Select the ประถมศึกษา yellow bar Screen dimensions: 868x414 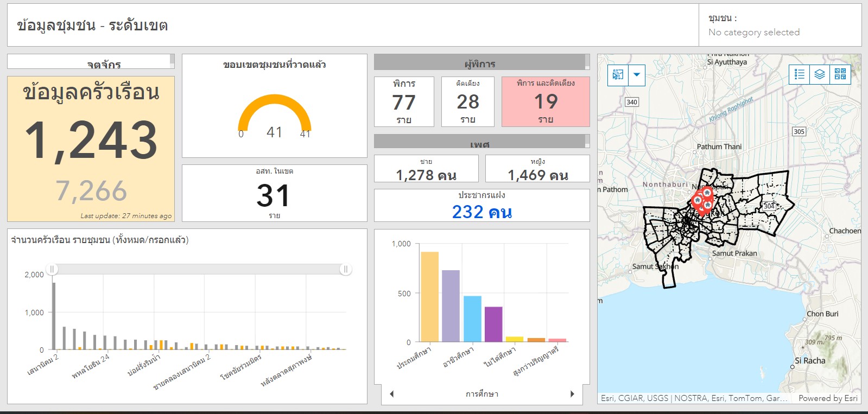pos(429,297)
